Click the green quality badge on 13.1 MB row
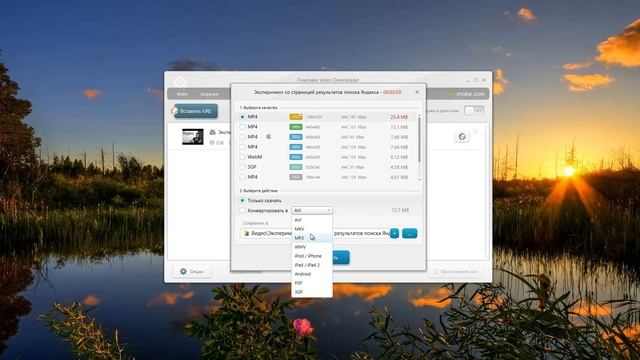Screen dimensions: 640x360 [x=296, y=127]
